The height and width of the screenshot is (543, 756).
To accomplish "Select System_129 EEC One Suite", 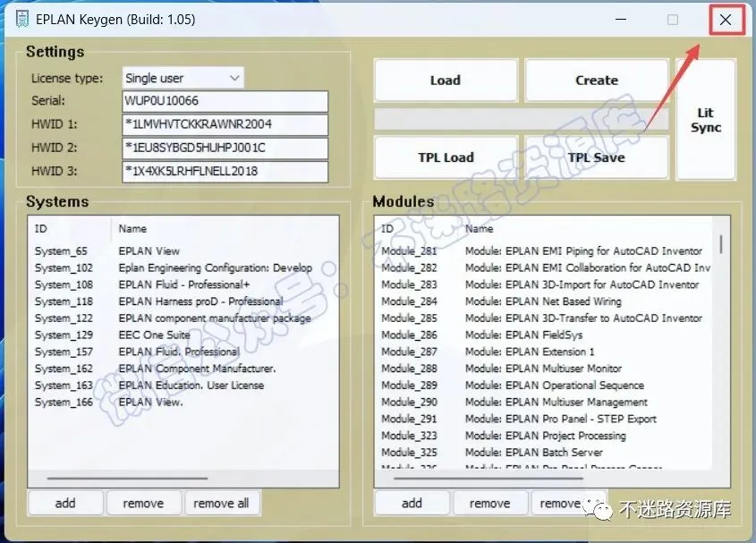I will point(183,335).
